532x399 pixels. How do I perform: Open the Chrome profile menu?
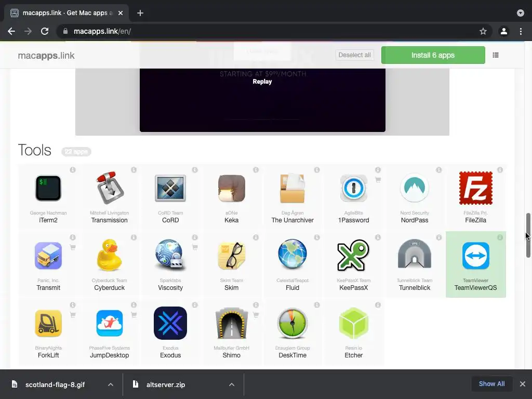pyautogui.click(x=504, y=31)
